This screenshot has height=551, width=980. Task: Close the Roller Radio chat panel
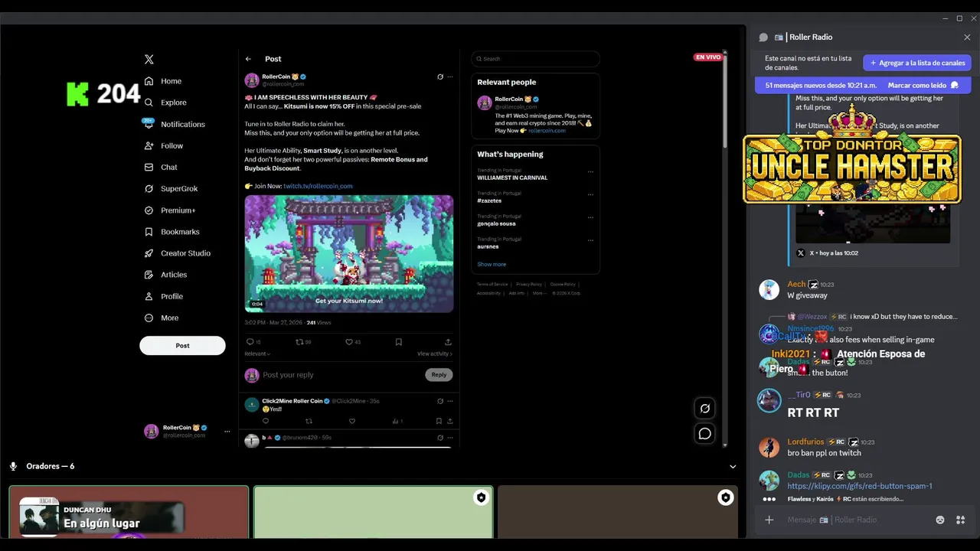[967, 37]
